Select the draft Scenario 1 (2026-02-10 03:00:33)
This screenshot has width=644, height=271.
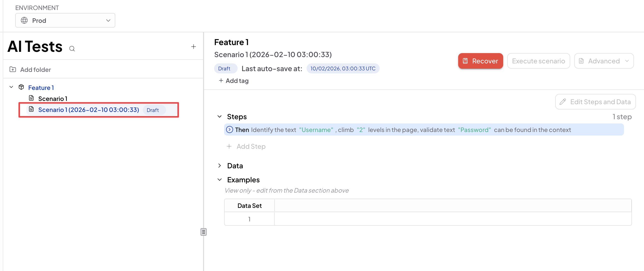(x=89, y=110)
